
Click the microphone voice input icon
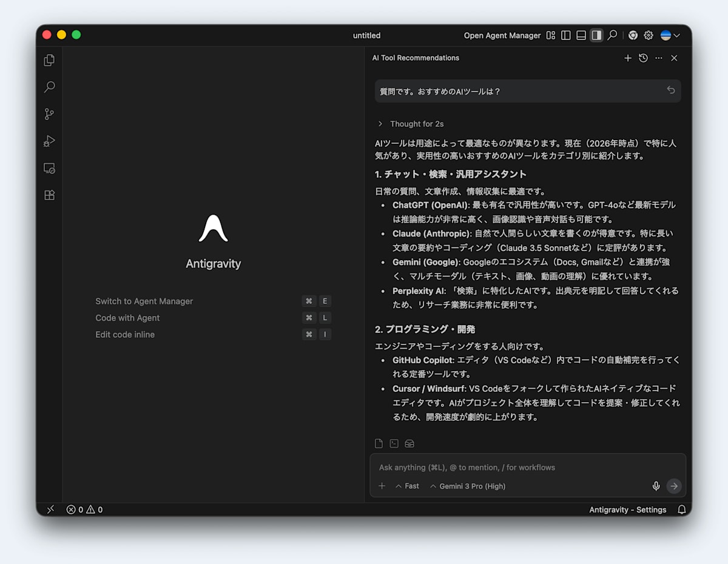[656, 486]
